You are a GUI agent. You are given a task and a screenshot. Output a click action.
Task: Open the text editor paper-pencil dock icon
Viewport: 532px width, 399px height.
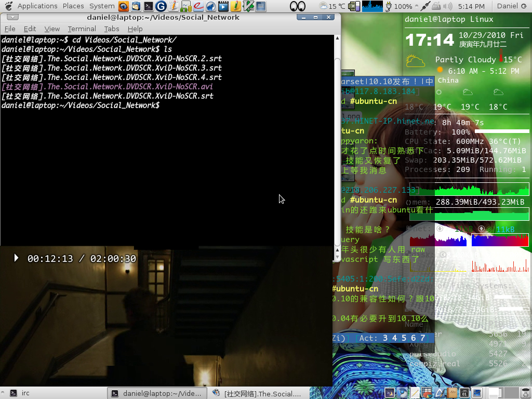(415, 393)
